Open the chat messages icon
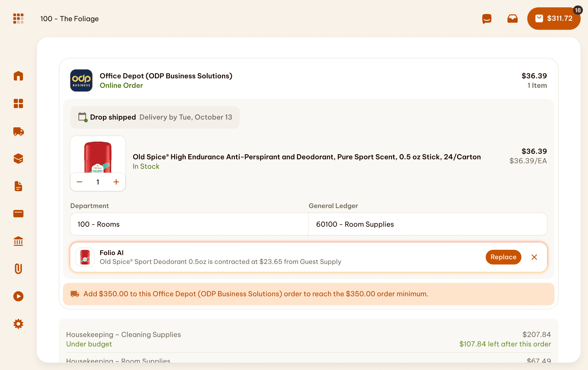The image size is (588, 370). pyautogui.click(x=487, y=19)
